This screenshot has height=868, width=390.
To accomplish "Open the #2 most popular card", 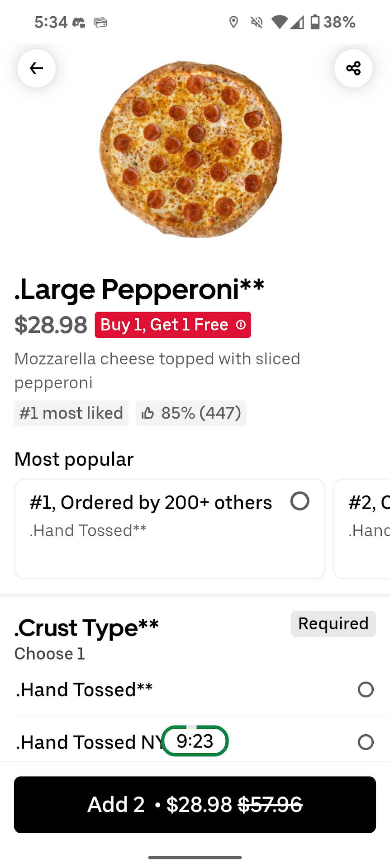I will tap(362, 528).
